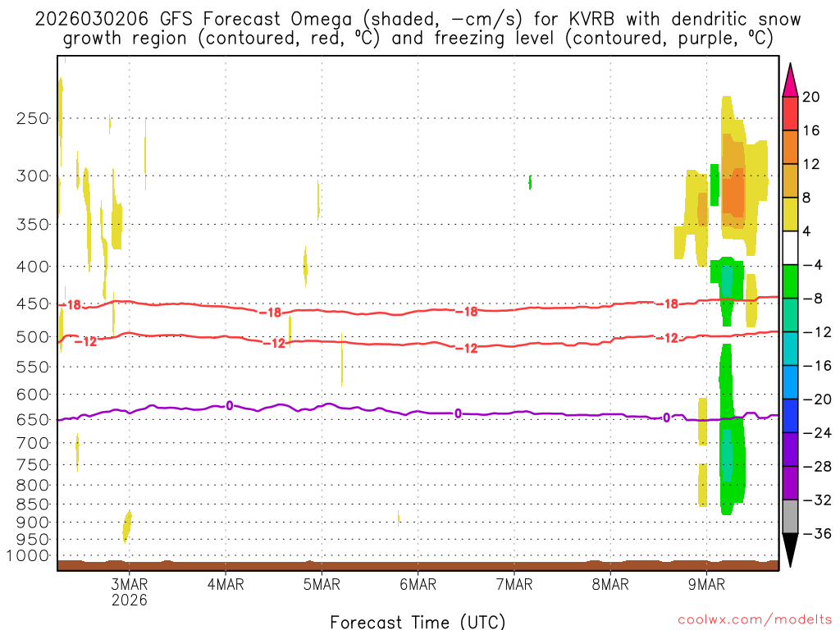Click the 850 pressure level label
840x630 pixels.
[x=33, y=504]
